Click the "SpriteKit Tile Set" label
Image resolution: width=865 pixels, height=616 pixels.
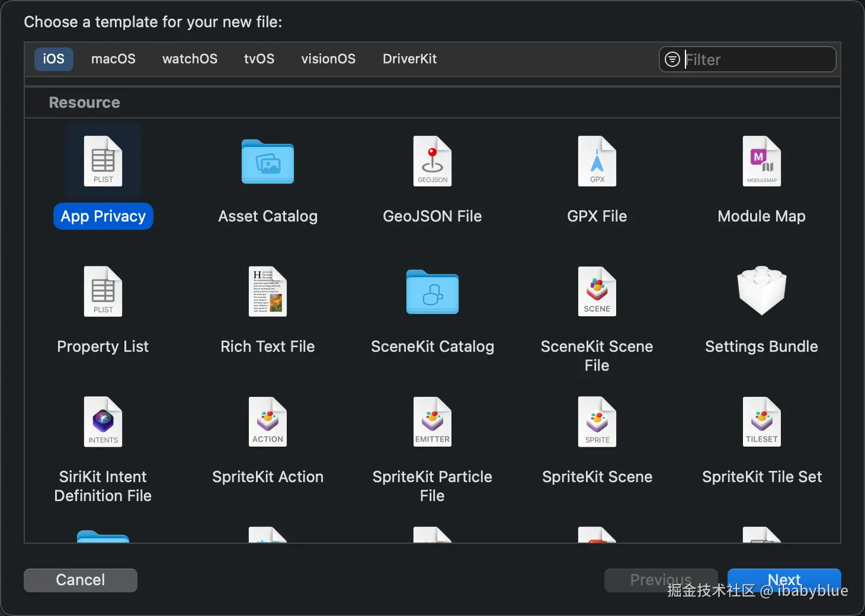pos(762,477)
